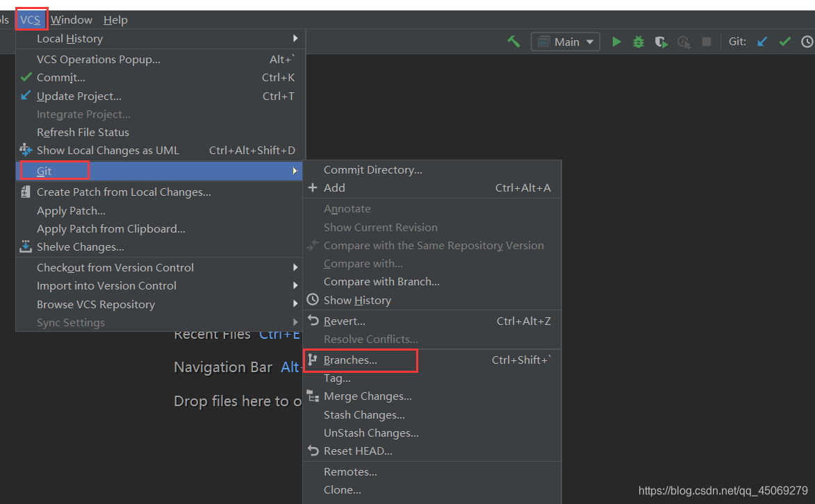Click Git update project blue arrow in toolbar

(x=762, y=42)
